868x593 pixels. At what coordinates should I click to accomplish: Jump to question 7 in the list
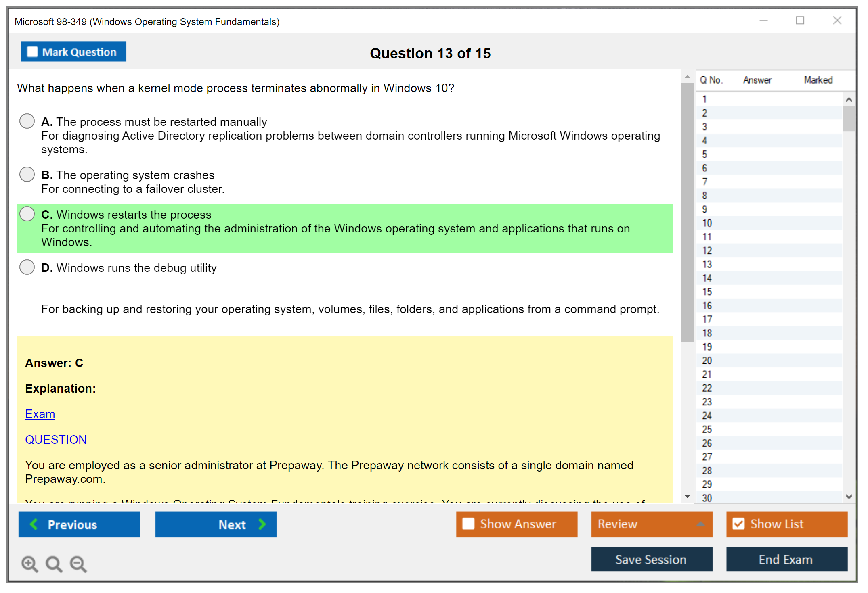point(704,182)
